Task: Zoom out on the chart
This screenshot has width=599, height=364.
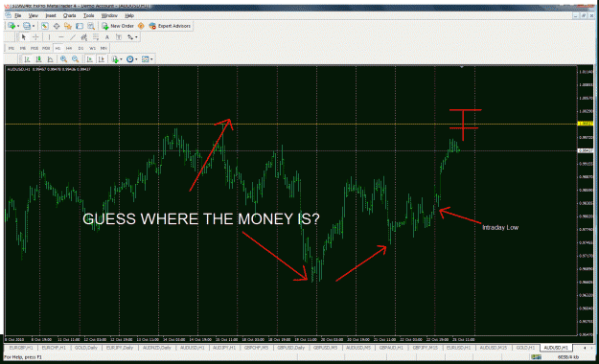Action: (76, 59)
